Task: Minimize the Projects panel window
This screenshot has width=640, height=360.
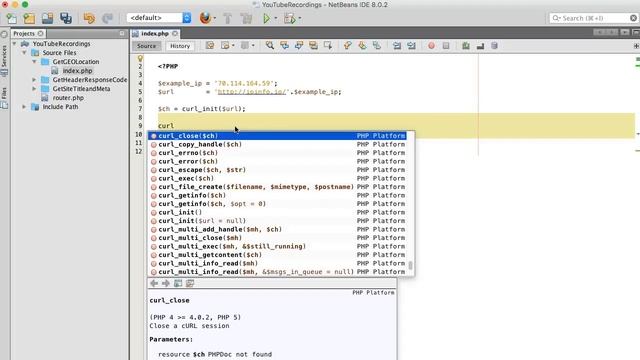Action: point(122,33)
